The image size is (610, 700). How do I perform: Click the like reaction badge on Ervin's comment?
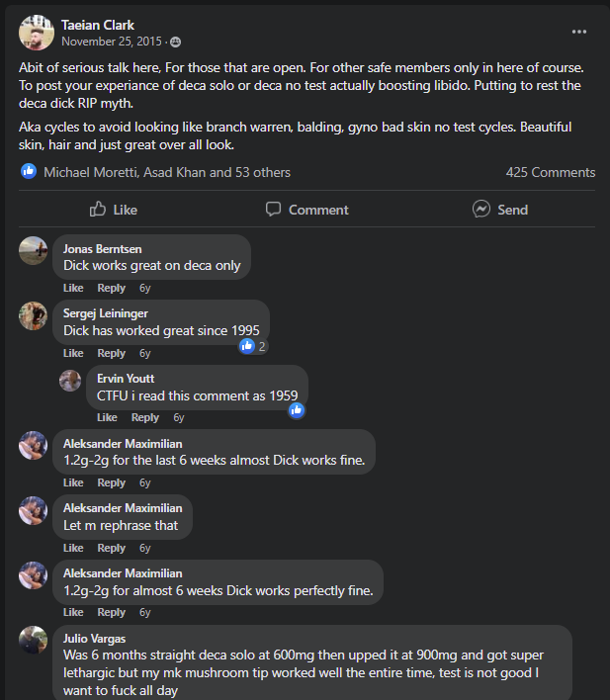point(296,410)
